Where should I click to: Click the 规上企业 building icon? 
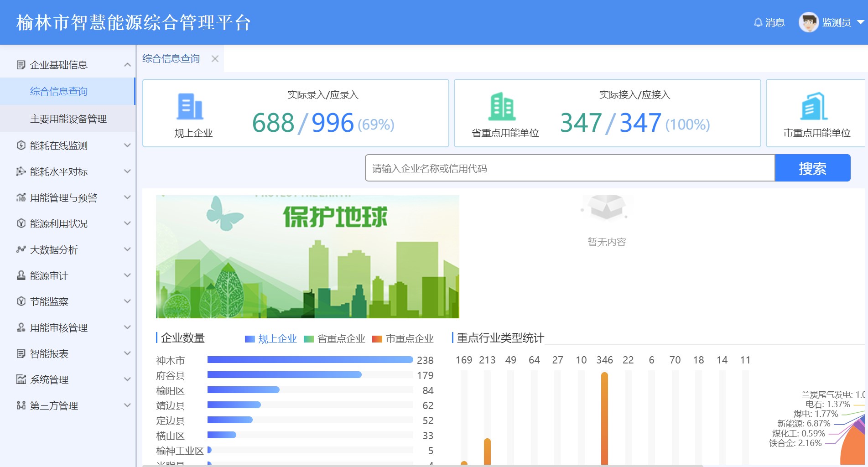190,107
